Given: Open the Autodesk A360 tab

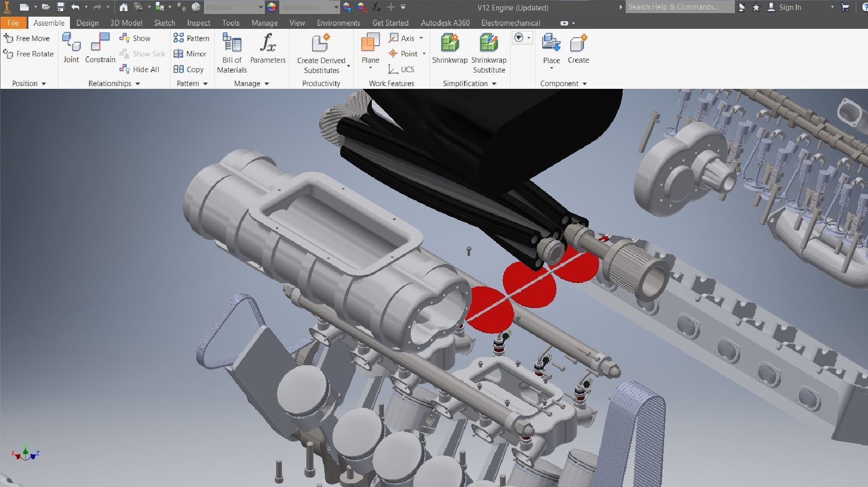Looking at the screenshot, I should click(445, 23).
